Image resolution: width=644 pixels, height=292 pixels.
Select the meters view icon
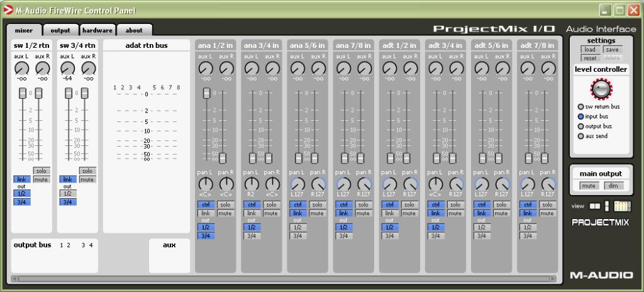pos(622,206)
